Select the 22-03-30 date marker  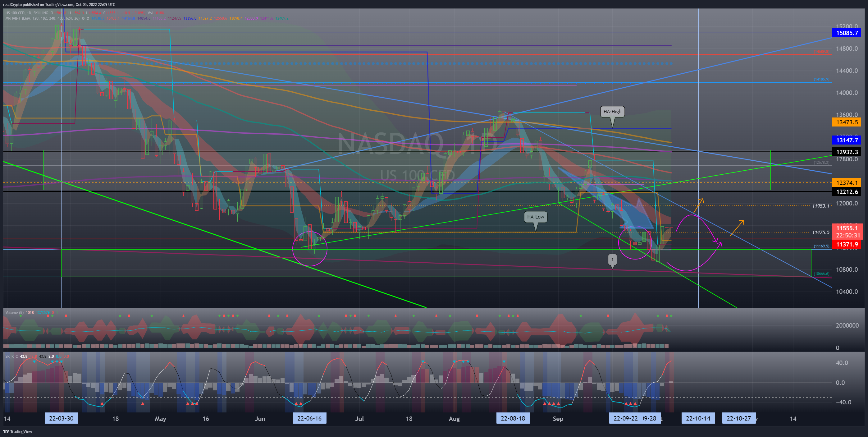[61, 418]
